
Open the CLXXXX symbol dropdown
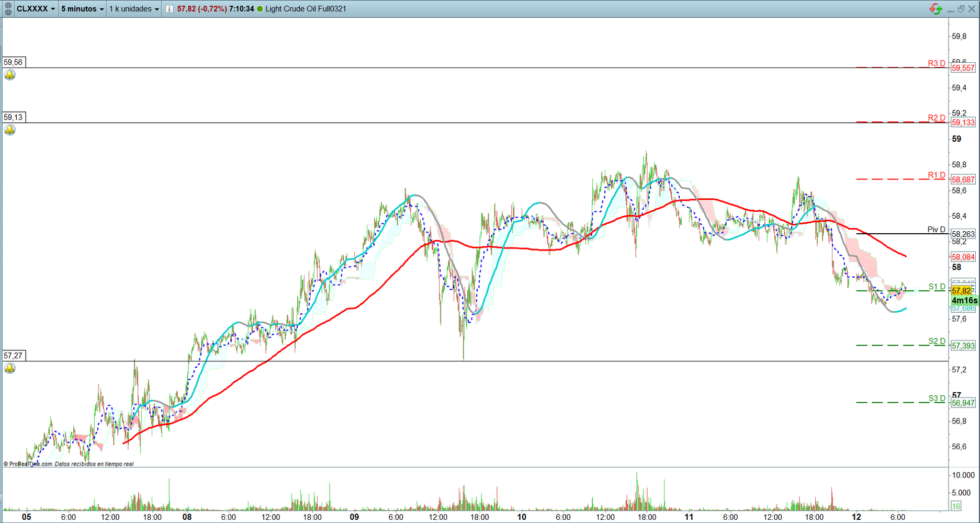[36, 9]
